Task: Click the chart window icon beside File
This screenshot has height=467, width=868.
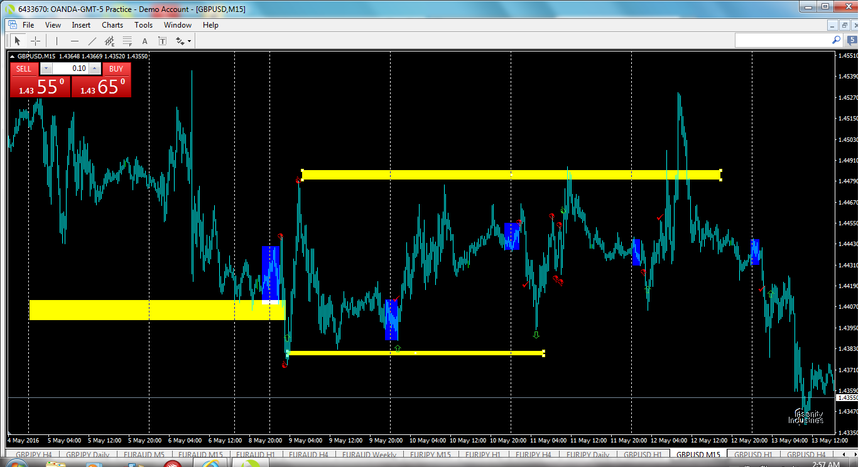Action: (11, 25)
